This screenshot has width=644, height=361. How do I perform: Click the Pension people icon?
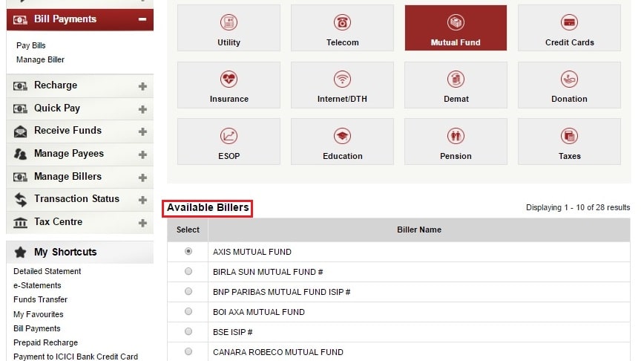(456, 136)
